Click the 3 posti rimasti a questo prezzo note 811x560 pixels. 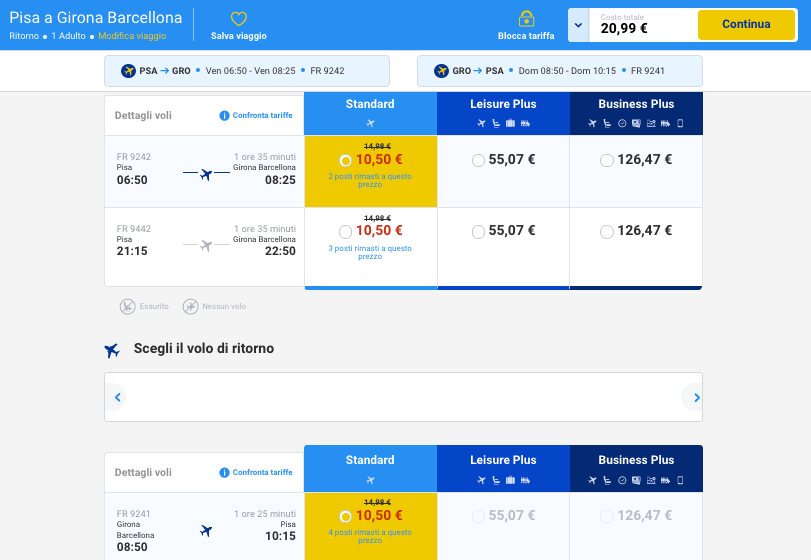click(370, 252)
